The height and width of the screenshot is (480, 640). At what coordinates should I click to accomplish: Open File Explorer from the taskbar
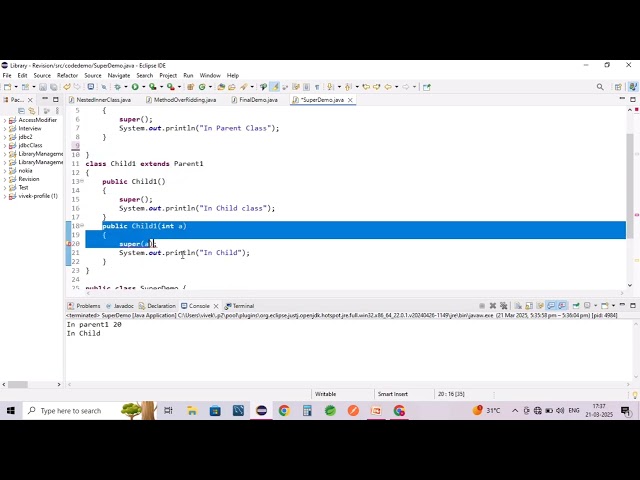pyautogui.click(x=192, y=411)
